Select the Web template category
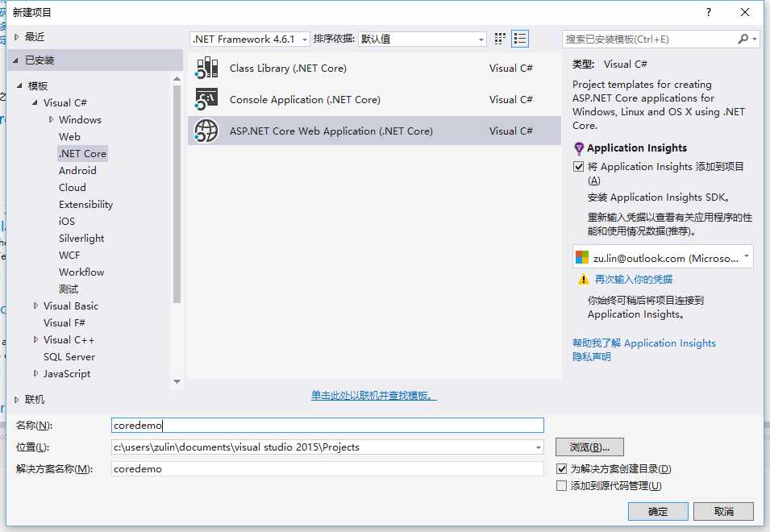 click(x=69, y=136)
